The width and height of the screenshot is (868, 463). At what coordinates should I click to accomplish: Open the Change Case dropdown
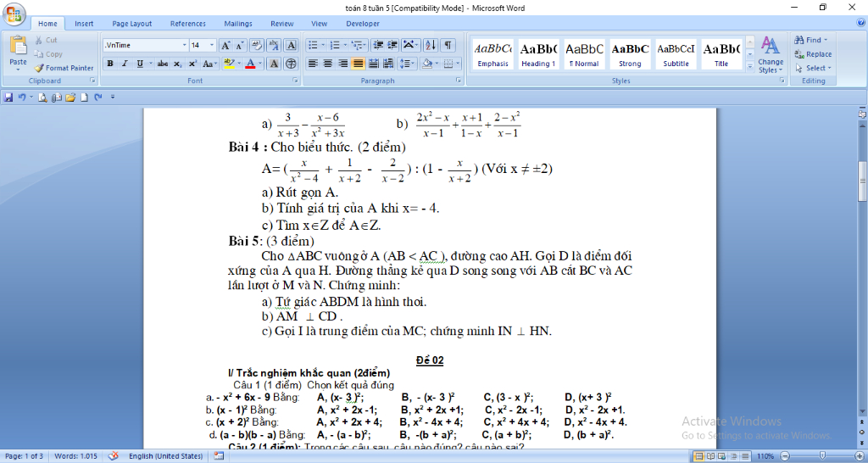tap(209, 64)
